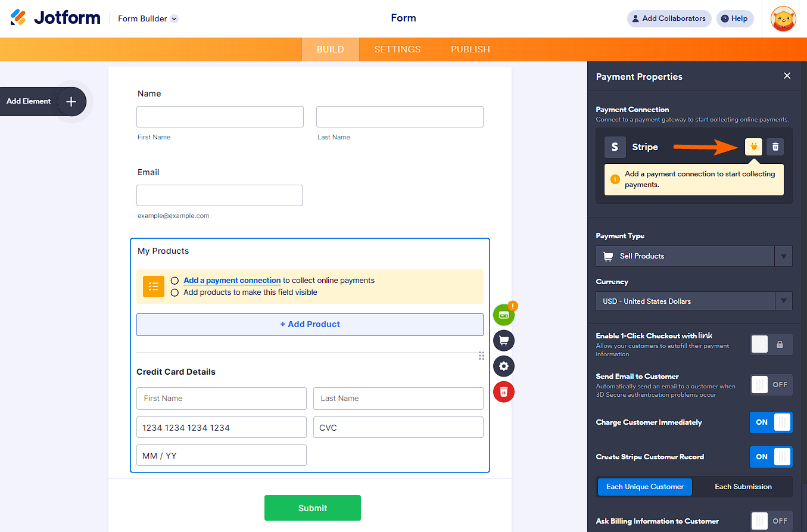The image size is (807, 532).
Task: Click the Payment Type dropdown arrow
Action: pos(784,256)
